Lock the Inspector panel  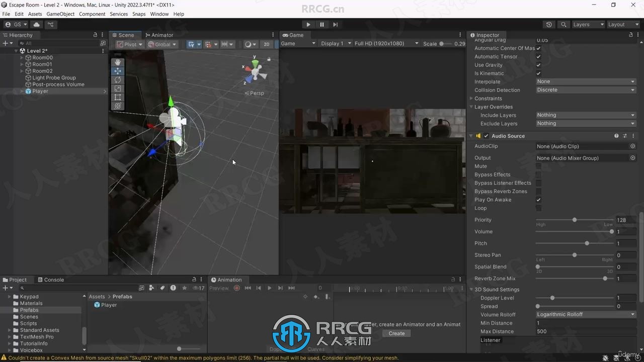631,35
